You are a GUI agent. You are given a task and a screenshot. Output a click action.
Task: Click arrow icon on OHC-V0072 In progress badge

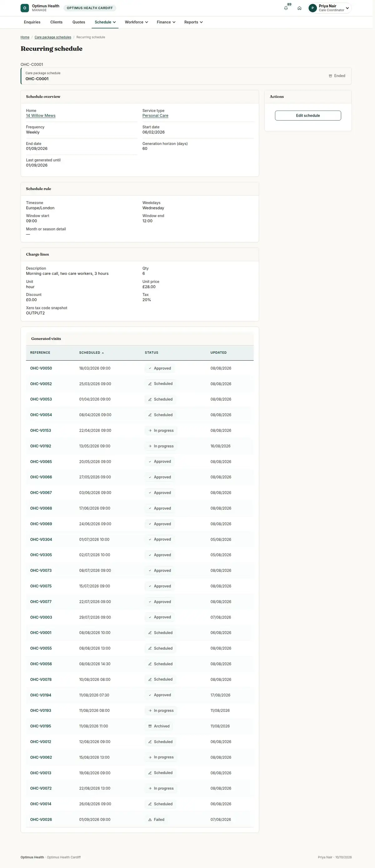(x=150, y=788)
